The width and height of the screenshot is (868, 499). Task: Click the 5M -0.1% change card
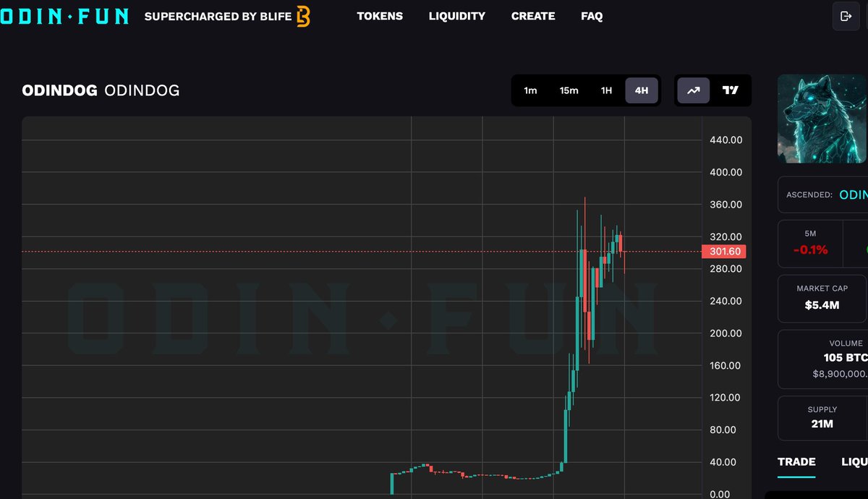(810, 243)
